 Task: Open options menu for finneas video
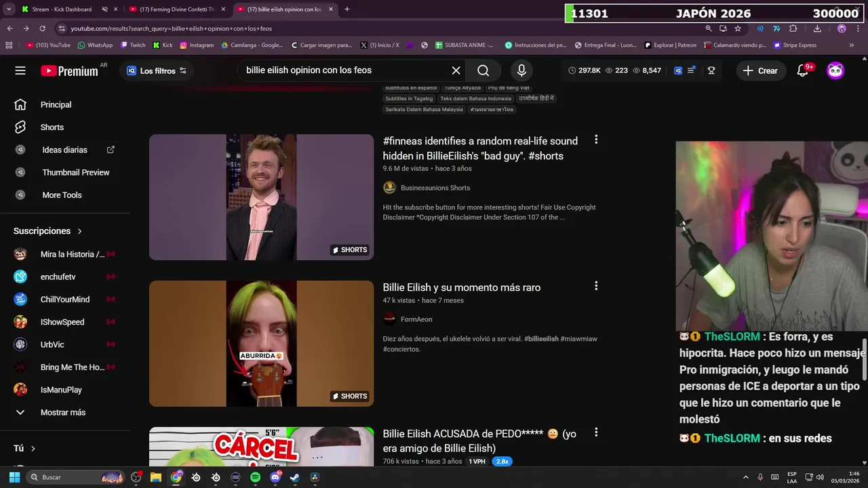(596, 140)
